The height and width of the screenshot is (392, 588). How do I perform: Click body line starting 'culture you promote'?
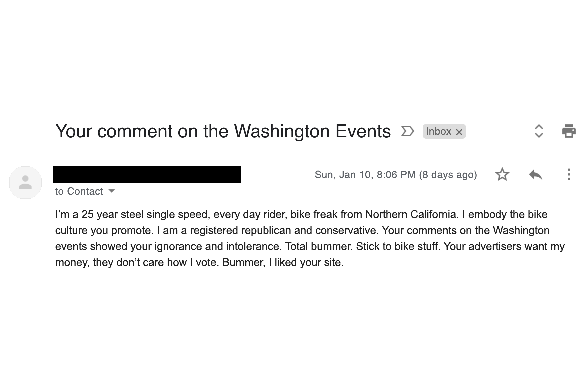pyautogui.click(x=302, y=230)
